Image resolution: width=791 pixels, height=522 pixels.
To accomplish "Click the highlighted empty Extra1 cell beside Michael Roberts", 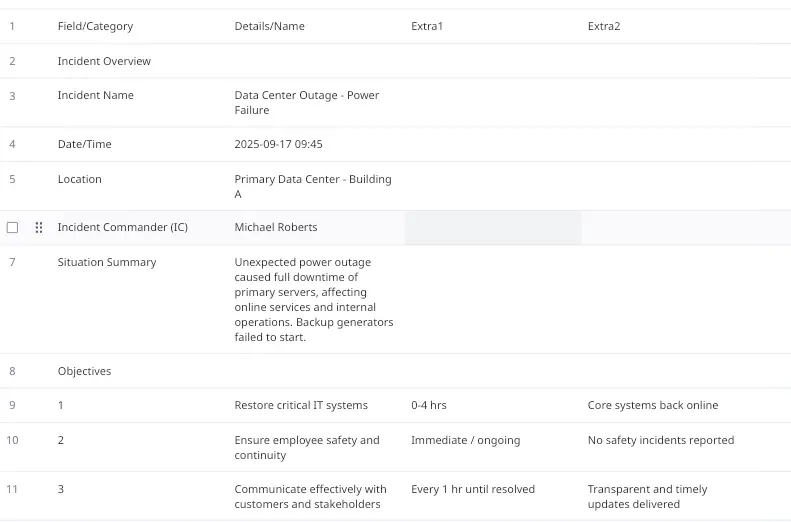I will [x=492, y=228].
